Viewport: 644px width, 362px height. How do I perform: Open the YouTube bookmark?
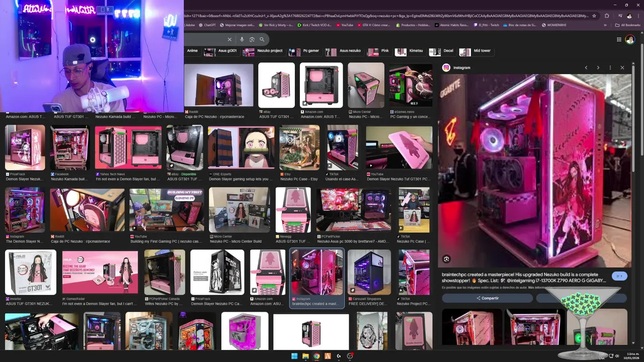pos(345,25)
